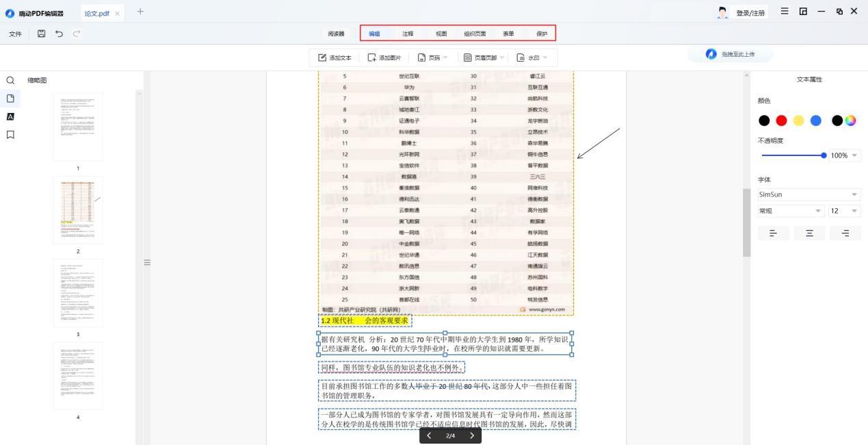Click the panel collapse handle beside thumbnails
Viewport: 868px width, 445px height.
pyautogui.click(x=146, y=262)
